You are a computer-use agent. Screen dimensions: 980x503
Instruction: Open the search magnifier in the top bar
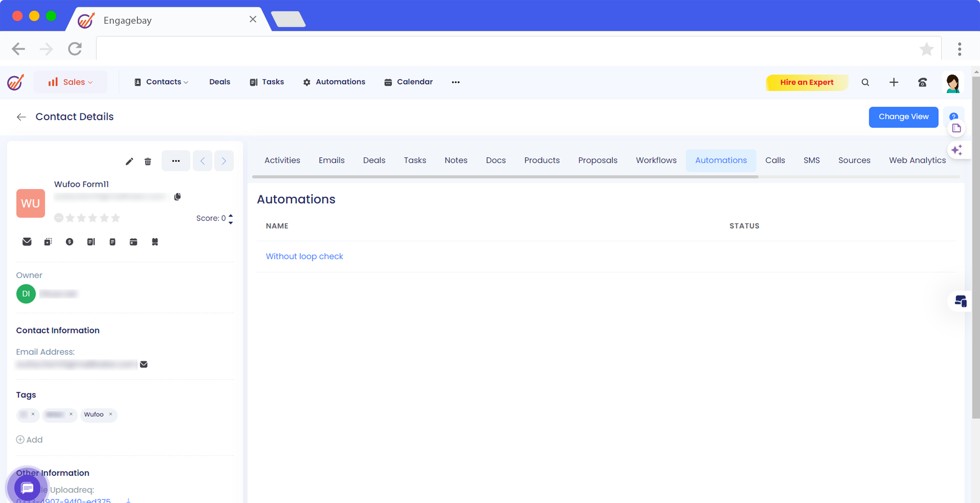tap(865, 82)
